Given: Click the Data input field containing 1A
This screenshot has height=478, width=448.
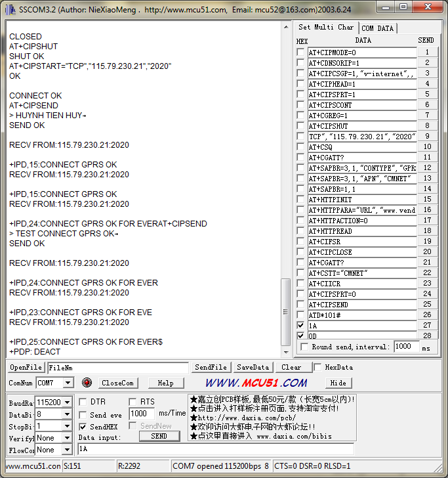Looking at the screenshot, I should tap(216, 448).
